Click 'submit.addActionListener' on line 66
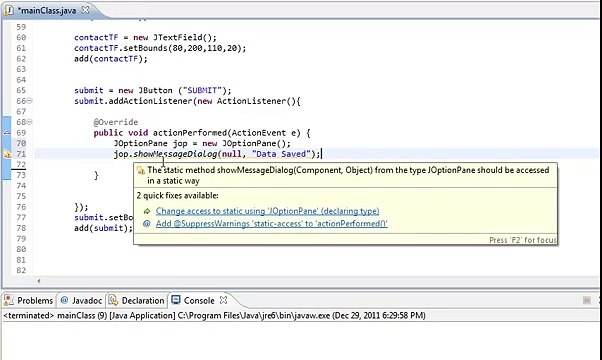Screen dimensions: 602x360 (133, 101)
